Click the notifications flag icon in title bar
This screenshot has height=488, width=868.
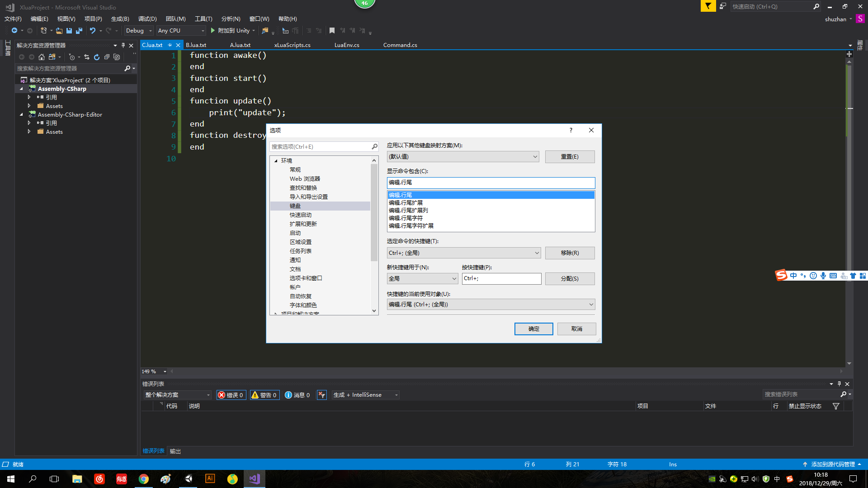pos(708,6)
